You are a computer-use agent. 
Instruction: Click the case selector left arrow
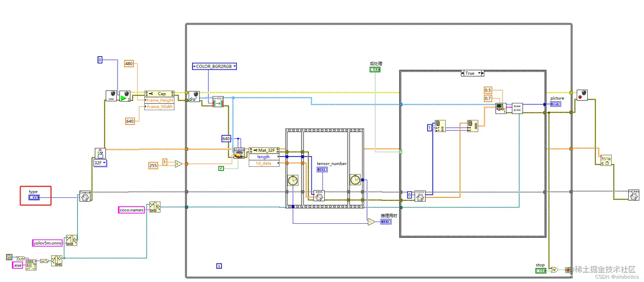tap(463, 73)
